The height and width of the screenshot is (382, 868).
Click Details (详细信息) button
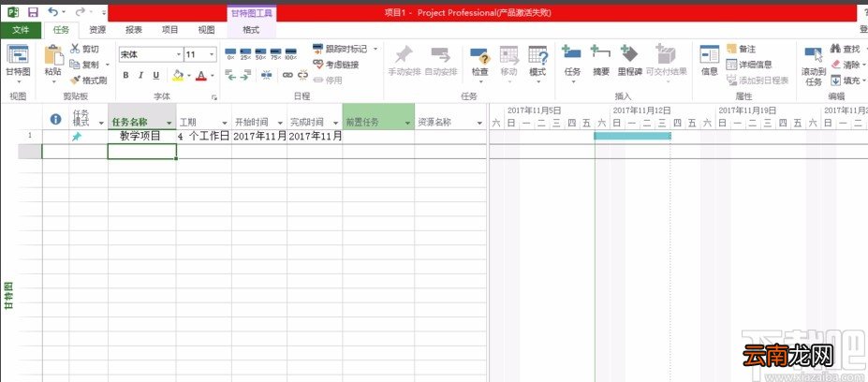coord(749,65)
